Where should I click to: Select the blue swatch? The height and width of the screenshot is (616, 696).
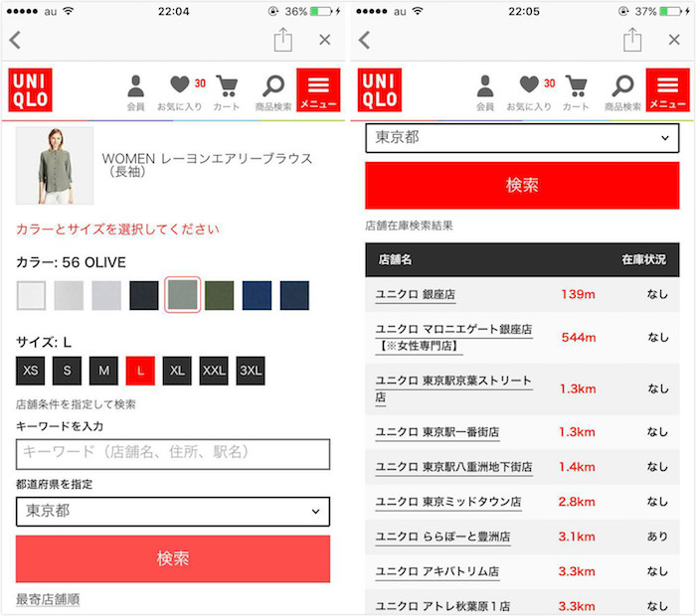[257, 295]
